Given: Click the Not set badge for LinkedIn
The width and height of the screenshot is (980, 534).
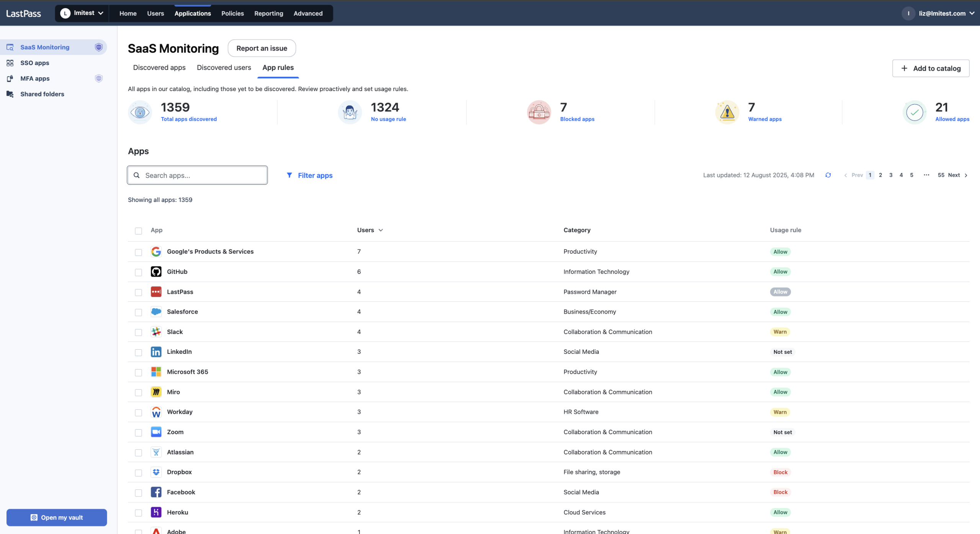Looking at the screenshot, I should (782, 352).
